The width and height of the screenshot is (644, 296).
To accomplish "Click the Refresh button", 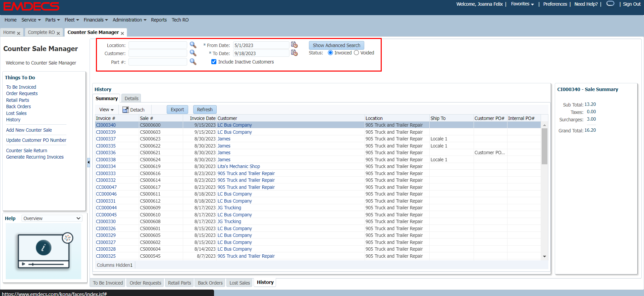I will 205,110.
